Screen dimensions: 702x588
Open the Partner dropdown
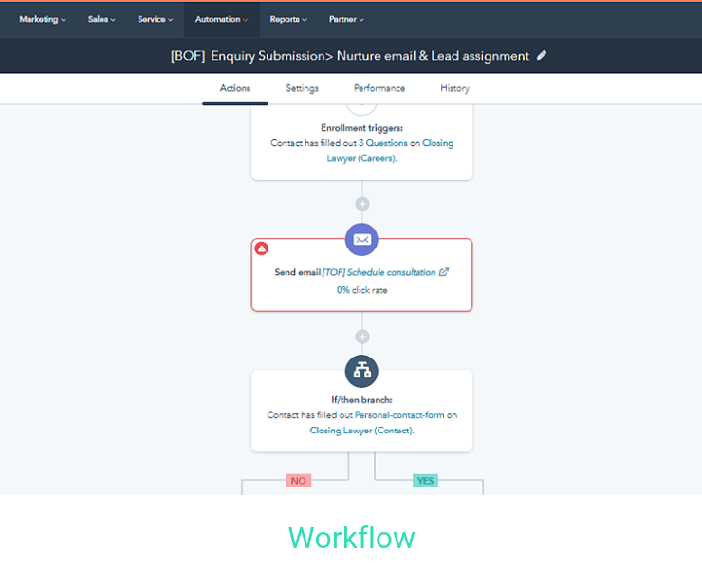346,19
